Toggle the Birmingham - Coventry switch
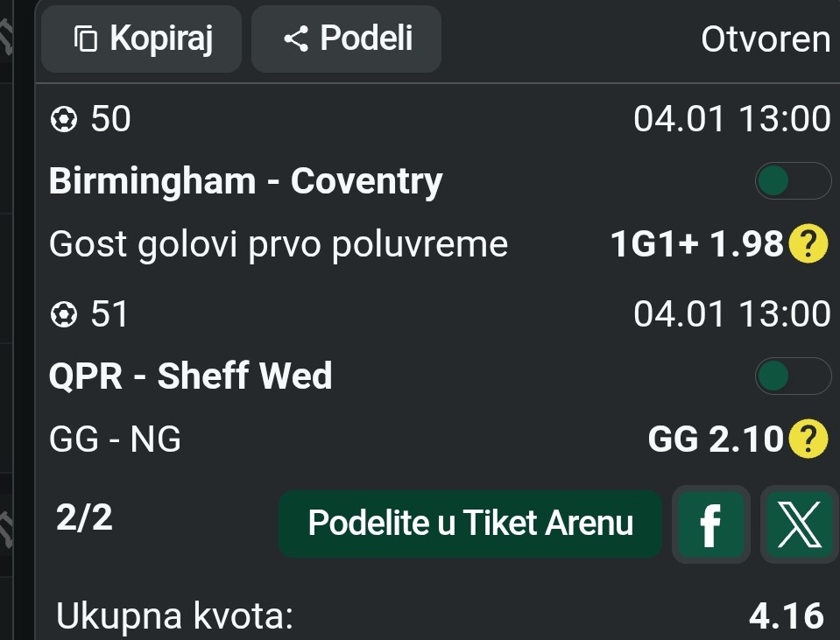This screenshot has height=640, width=840. (x=792, y=181)
